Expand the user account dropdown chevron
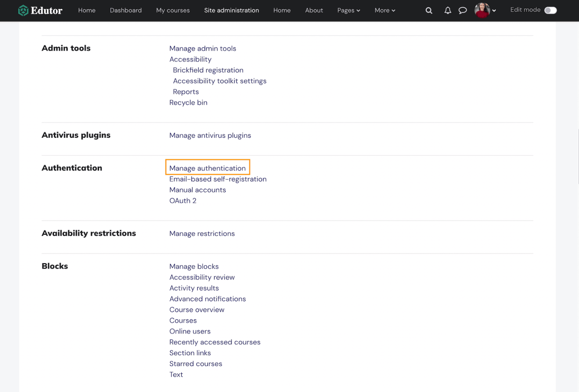Screen dimensions: 579x392 494,11
